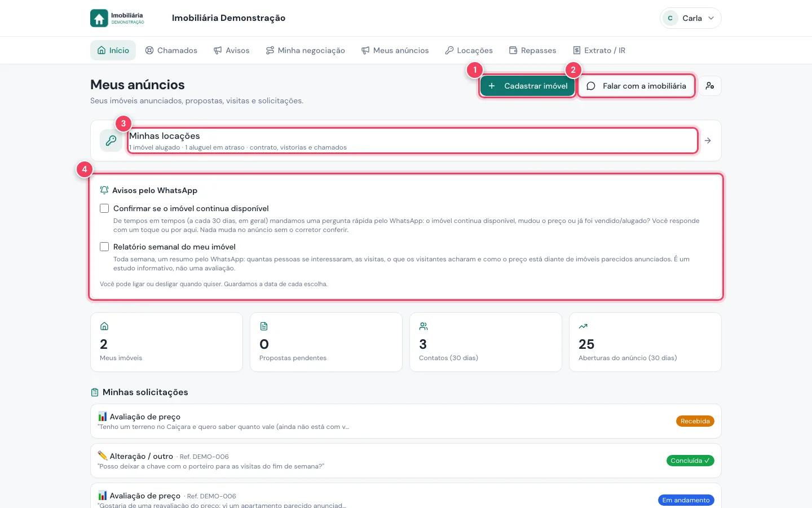Screen dimensions: 812x508
Task: Click the Propostas pendentes card
Action: pos(326,342)
